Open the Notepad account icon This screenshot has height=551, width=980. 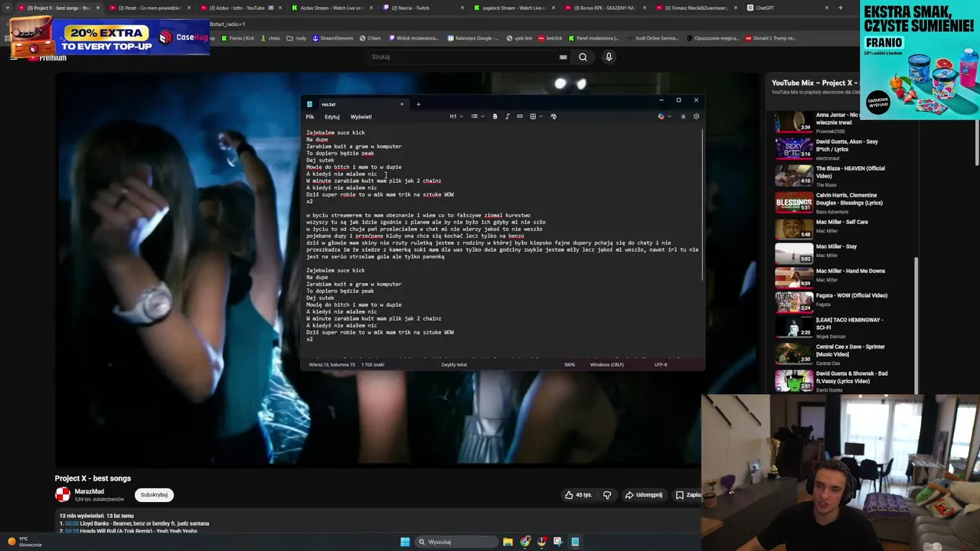tap(683, 116)
